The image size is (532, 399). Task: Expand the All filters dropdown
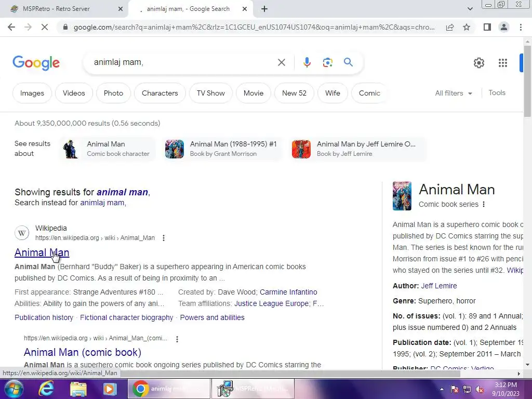(x=453, y=93)
